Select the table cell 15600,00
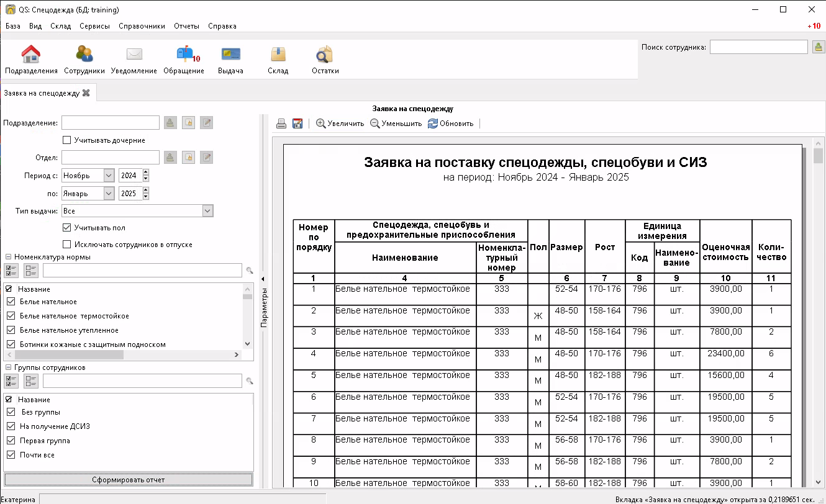The width and height of the screenshot is (826, 504). click(725, 380)
